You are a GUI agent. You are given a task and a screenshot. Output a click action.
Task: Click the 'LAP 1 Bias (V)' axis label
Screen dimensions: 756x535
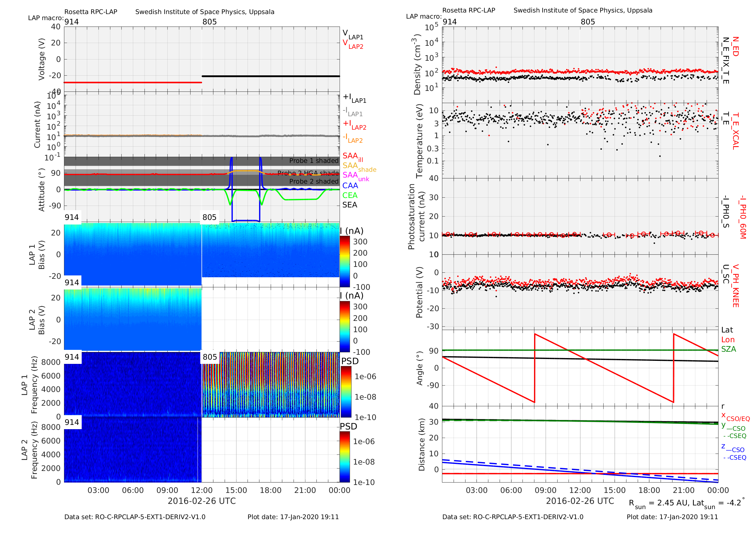(x=37, y=255)
